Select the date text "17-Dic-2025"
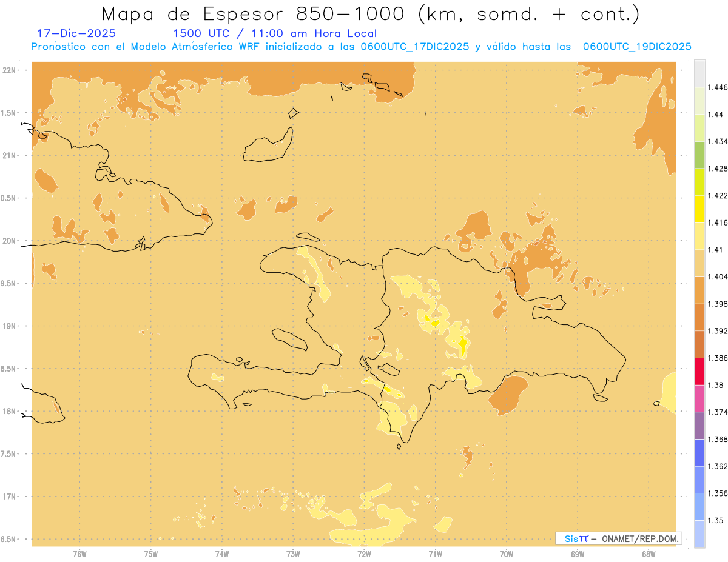 (x=76, y=33)
